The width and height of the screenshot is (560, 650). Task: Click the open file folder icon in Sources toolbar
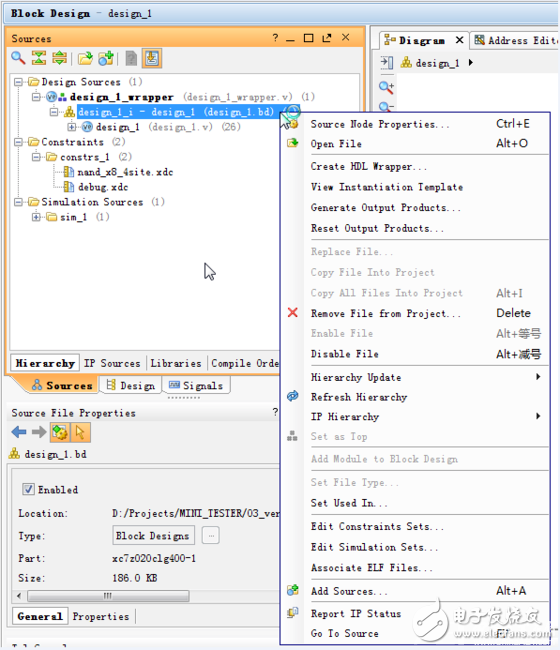[x=85, y=58]
